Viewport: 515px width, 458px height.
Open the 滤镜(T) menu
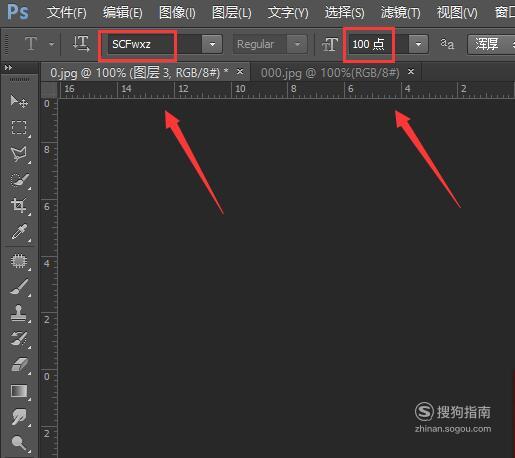point(400,13)
